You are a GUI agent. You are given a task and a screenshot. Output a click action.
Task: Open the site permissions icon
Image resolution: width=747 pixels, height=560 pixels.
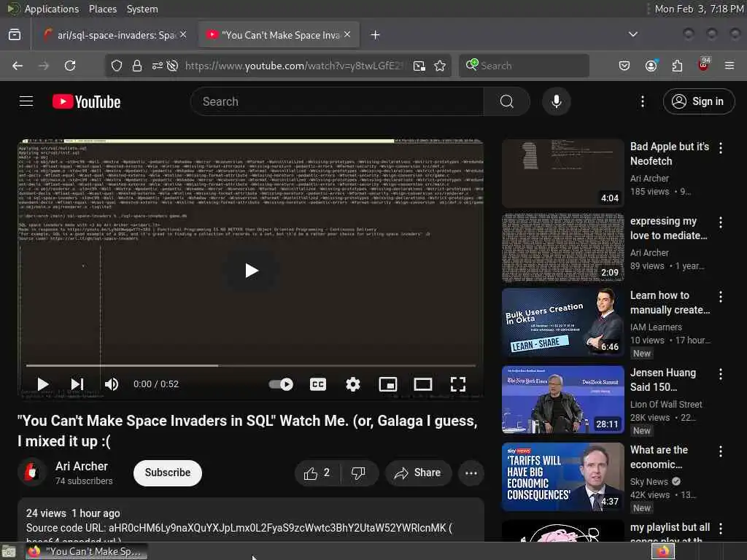(158, 66)
